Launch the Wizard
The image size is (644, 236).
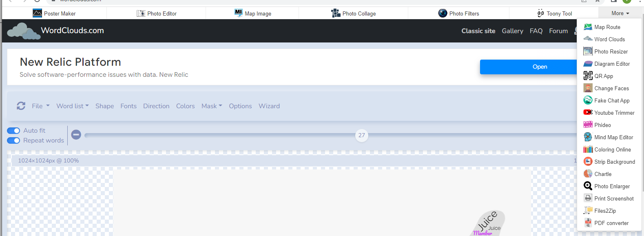(x=269, y=106)
